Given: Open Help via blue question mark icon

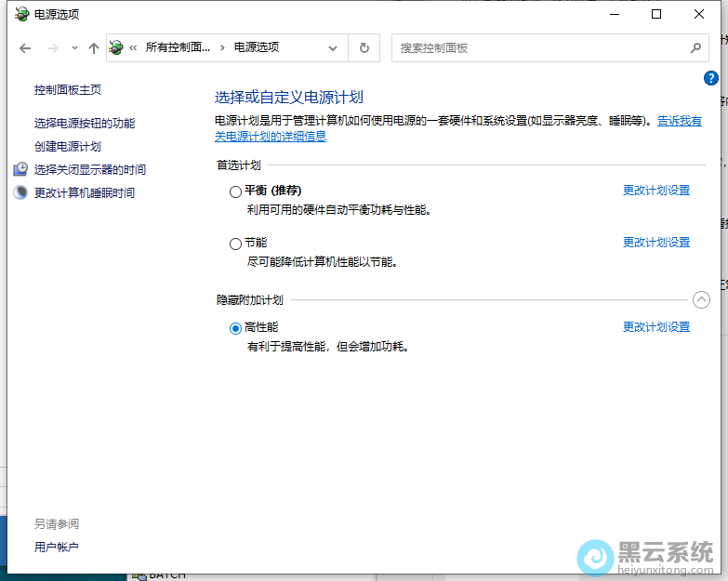Looking at the screenshot, I should click(x=711, y=79).
